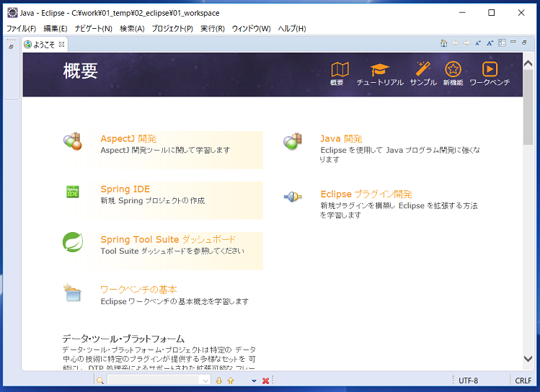
Task: Click the ワークベンチの基本 folder icon
Action: pyautogui.click(x=72, y=293)
